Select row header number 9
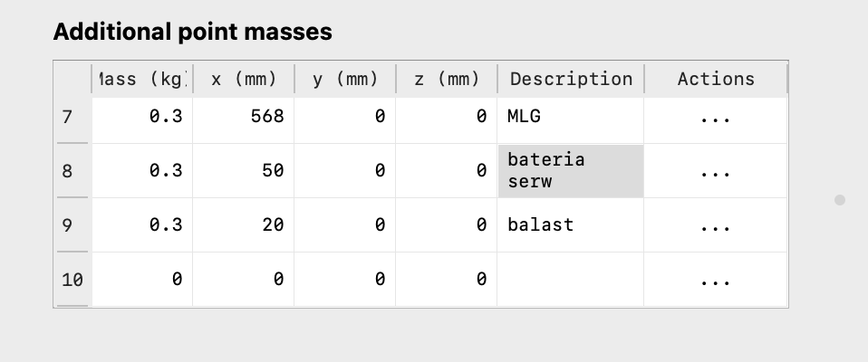The height and width of the screenshot is (362, 868). [x=72, y=224]
